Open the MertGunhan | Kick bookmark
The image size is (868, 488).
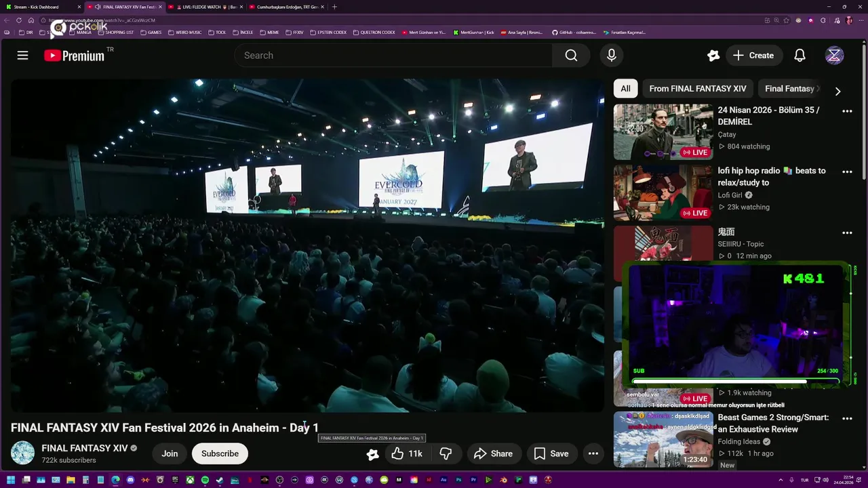tap(473, 33)
